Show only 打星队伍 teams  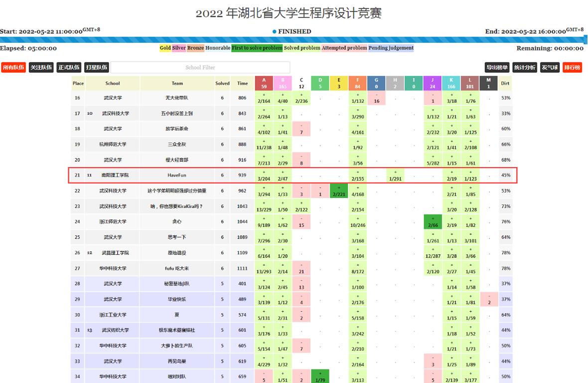[97, 67]
